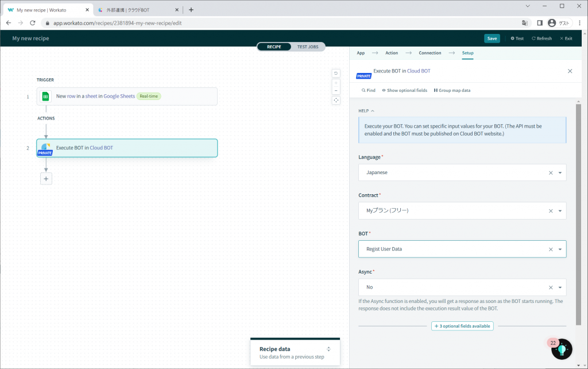Clear the Async field value
Image resolution: width=588 pixels, height=369 pixels.
(551, 287)
